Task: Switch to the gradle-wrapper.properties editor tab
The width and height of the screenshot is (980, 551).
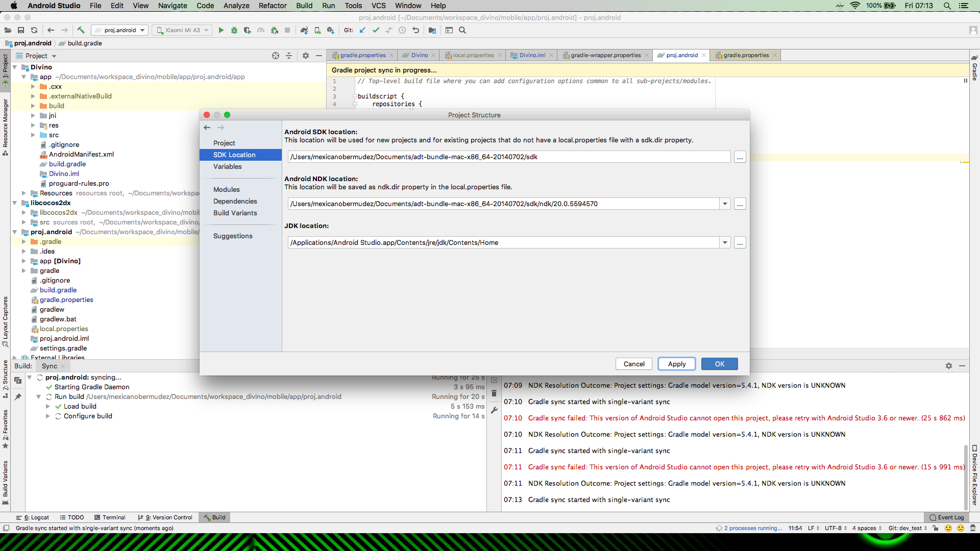Action: tap(605, 55)
